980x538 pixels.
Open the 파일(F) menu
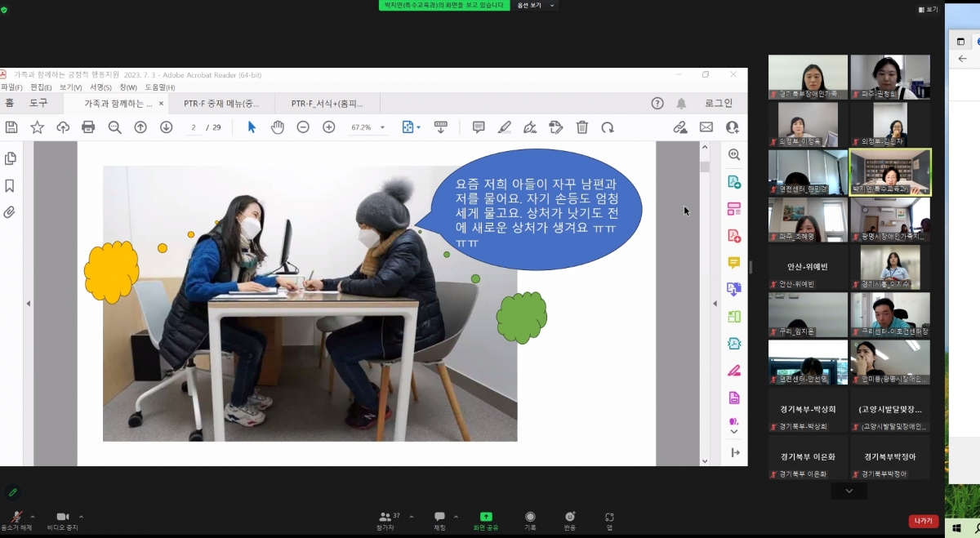coord(11,87)
